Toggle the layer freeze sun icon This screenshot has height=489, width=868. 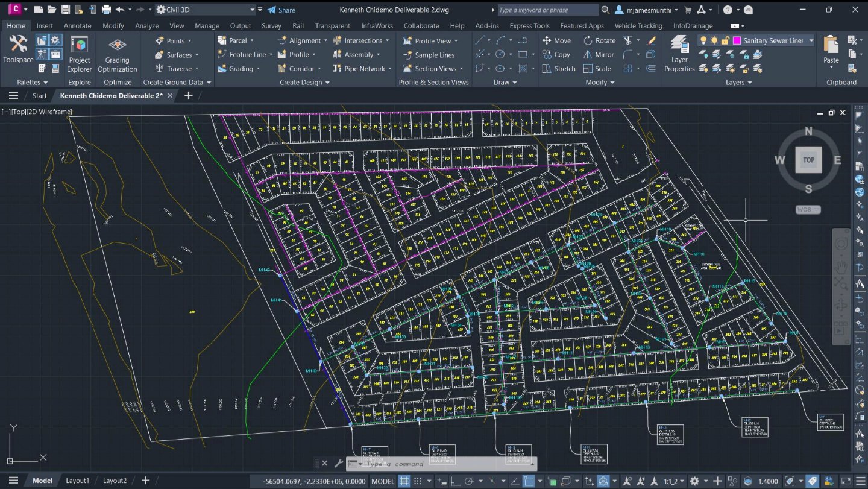[x=714, y=40]
